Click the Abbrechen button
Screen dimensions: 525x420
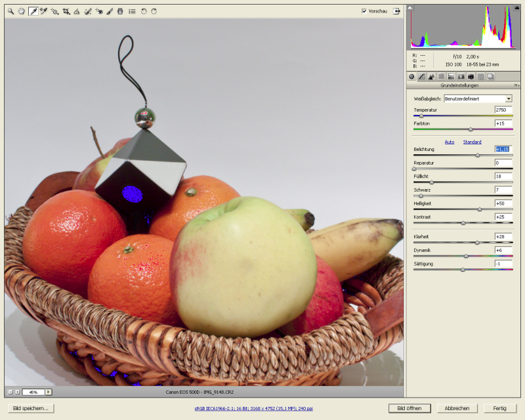click(x=457, y=408)
